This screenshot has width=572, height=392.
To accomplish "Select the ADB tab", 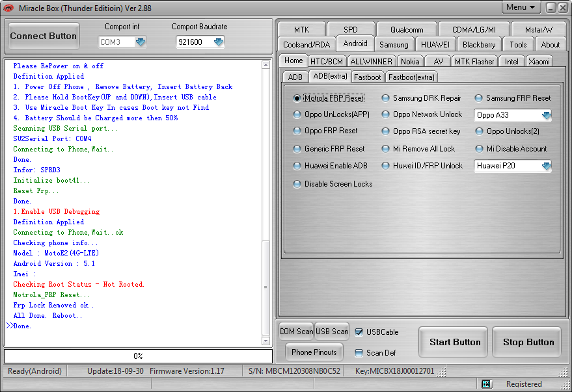I will click(x=295, y=77).
